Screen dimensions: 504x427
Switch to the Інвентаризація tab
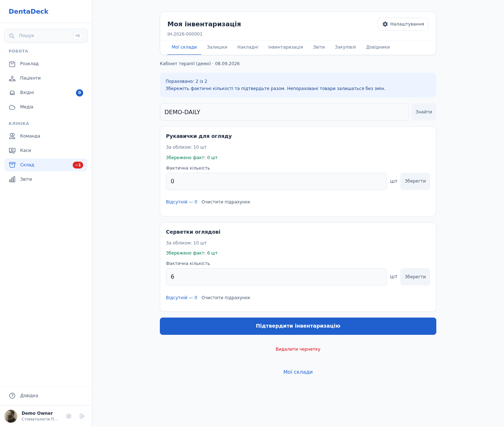tap(285, 47)
